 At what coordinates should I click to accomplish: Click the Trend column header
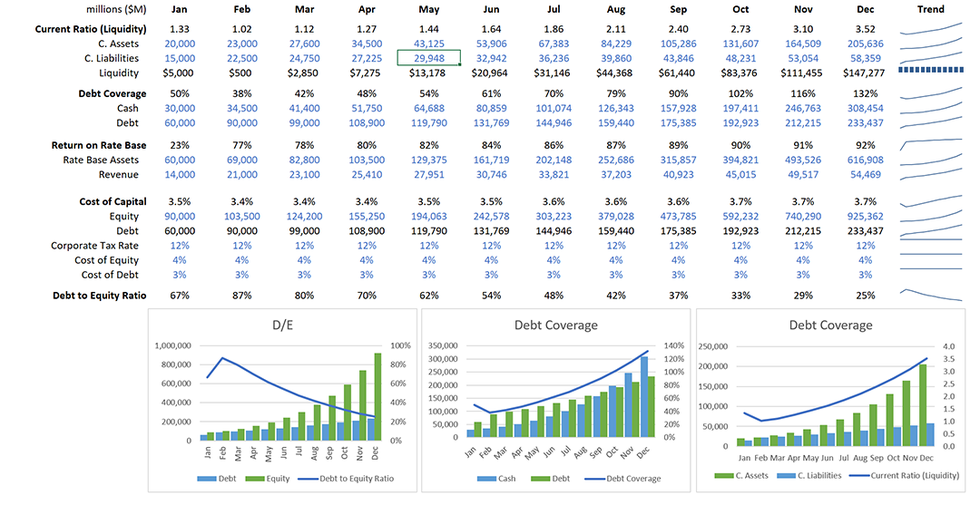point(931,9)
